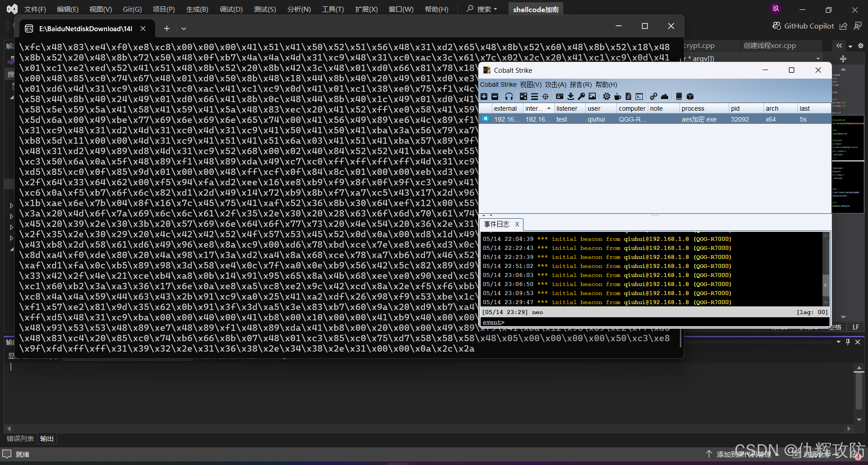
Task: Click the gear icon beside editor tab list
Action: [x=861, y=46]
